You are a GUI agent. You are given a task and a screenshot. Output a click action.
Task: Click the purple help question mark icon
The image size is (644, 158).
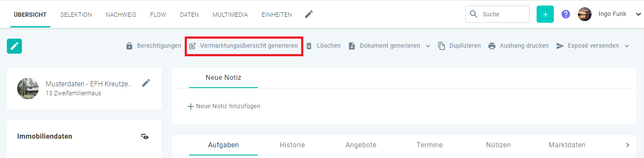click(566, 14)
